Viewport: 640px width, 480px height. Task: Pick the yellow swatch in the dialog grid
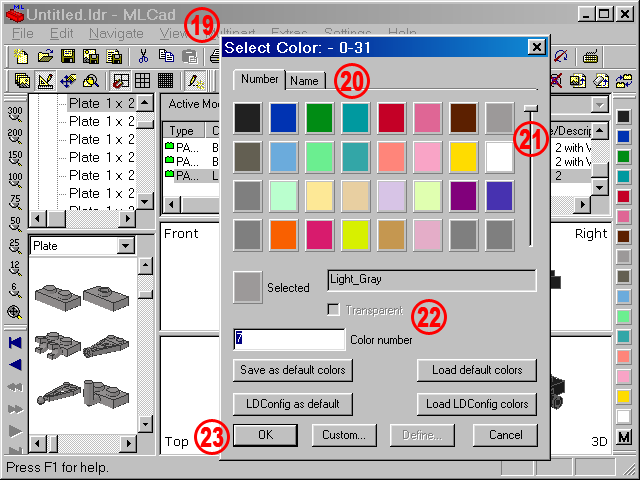click(x=463, y=157)
